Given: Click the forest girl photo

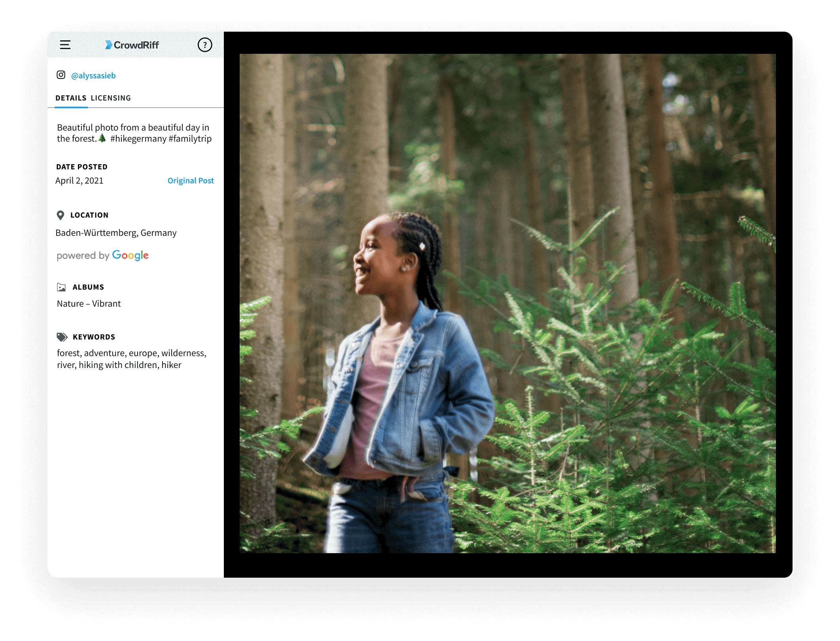Looking at the screenshot, I should 507,303.
